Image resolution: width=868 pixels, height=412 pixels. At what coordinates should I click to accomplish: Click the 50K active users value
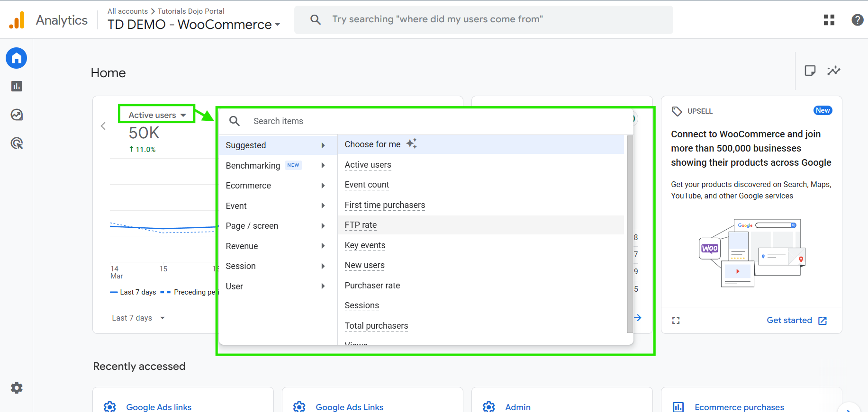click(x=144, y=133)
